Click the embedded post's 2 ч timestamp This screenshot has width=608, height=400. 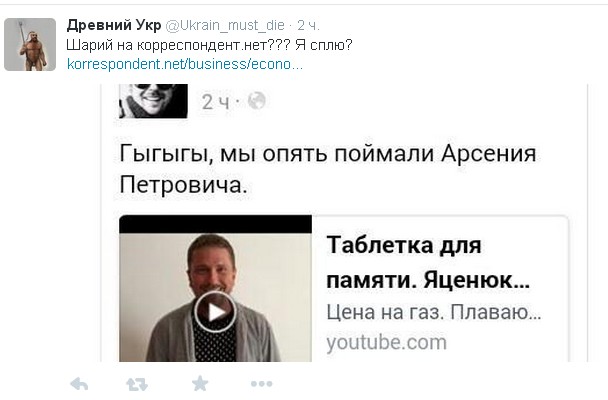215,102
